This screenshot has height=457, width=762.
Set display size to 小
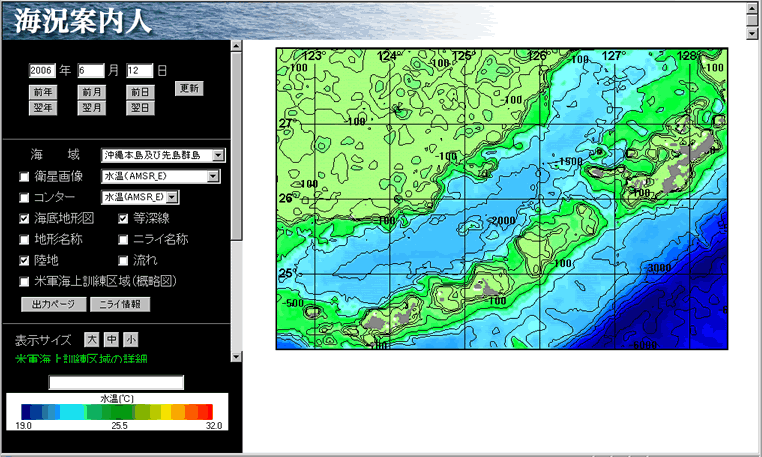click(131, 339)
